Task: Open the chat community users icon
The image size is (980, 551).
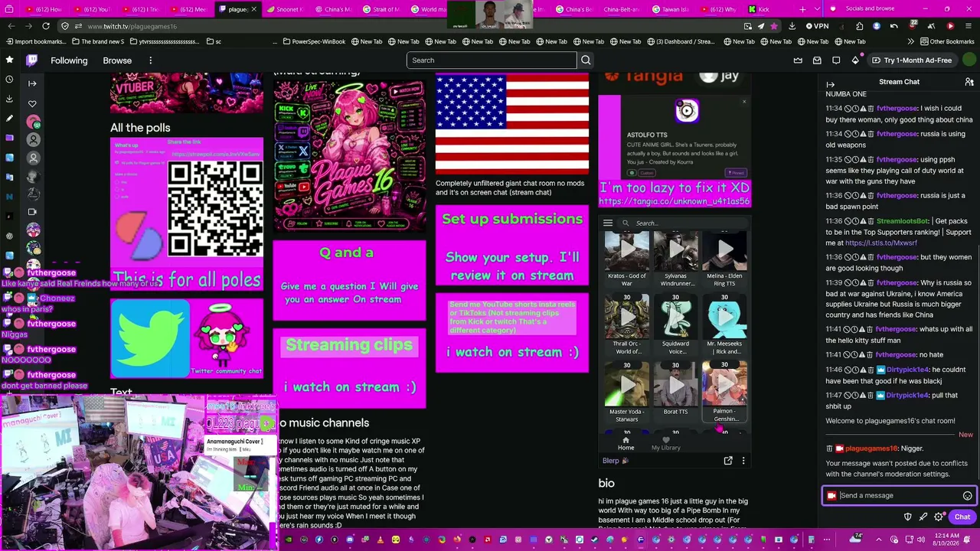Action: pyautogui.click(x=969, y=82)
